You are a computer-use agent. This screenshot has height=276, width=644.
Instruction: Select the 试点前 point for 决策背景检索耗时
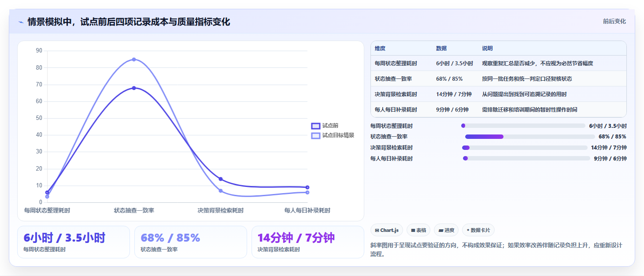(x=221, y=179)
